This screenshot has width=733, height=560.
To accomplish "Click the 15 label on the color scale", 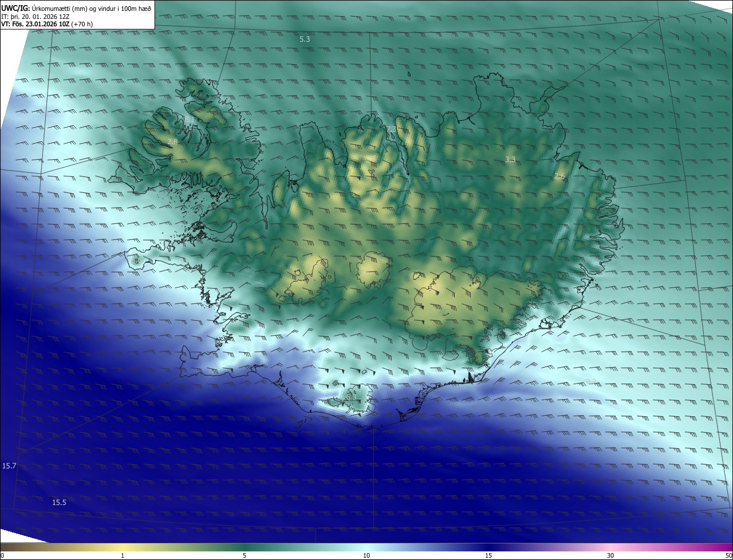I will [488, 555].
